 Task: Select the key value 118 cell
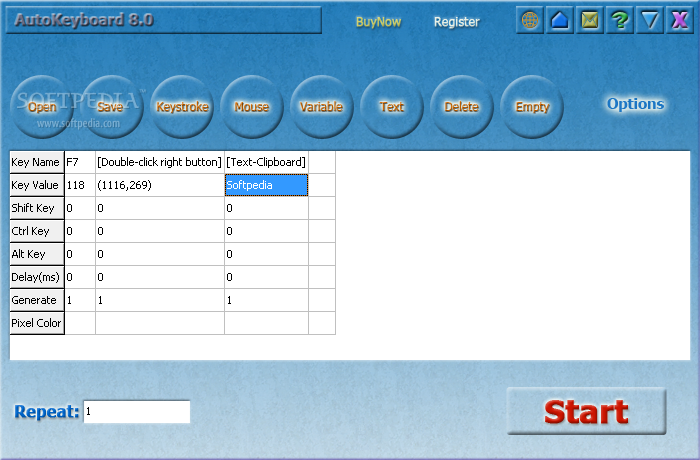tap(80, 185)
